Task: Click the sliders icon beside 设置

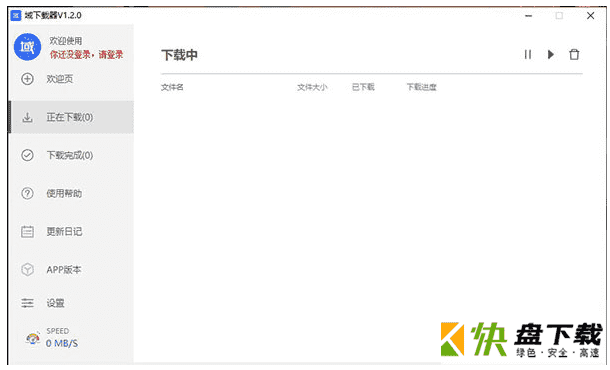Action: click(x=27, y=303)
